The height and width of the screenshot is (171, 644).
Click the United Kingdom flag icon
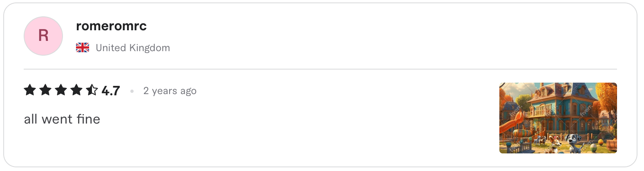point(83,48)
